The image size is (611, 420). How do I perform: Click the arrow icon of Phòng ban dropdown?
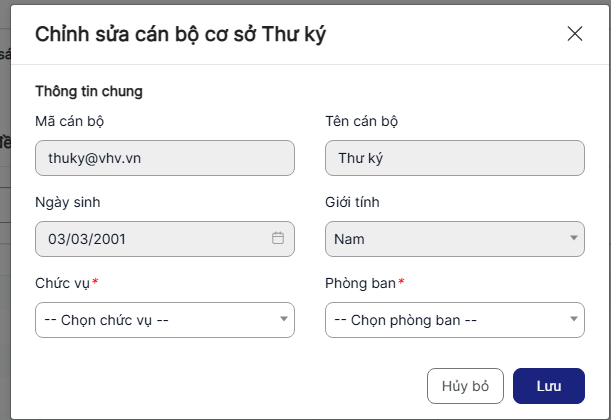tap(574, 320)
